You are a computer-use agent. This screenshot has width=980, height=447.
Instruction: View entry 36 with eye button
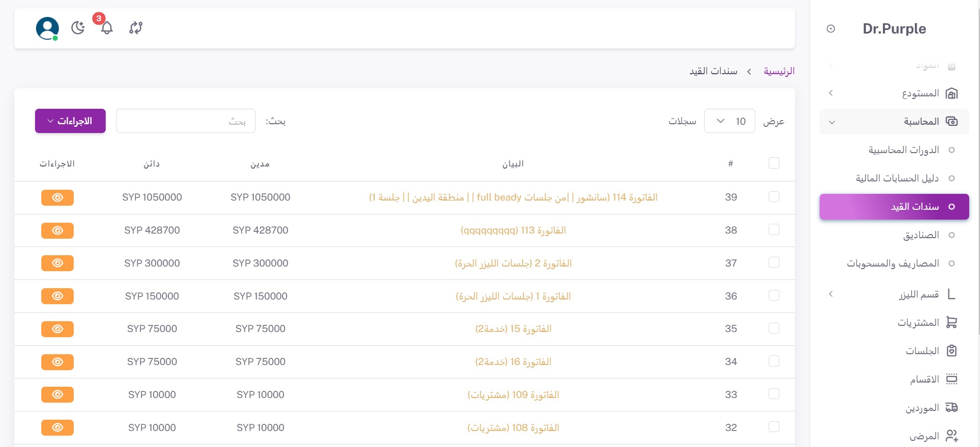pos(57,296)
